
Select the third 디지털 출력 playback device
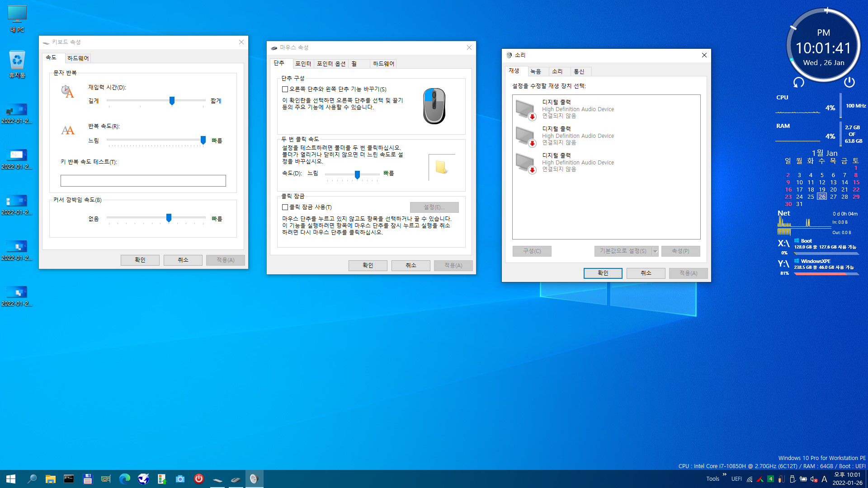click(x=606, y=162)
